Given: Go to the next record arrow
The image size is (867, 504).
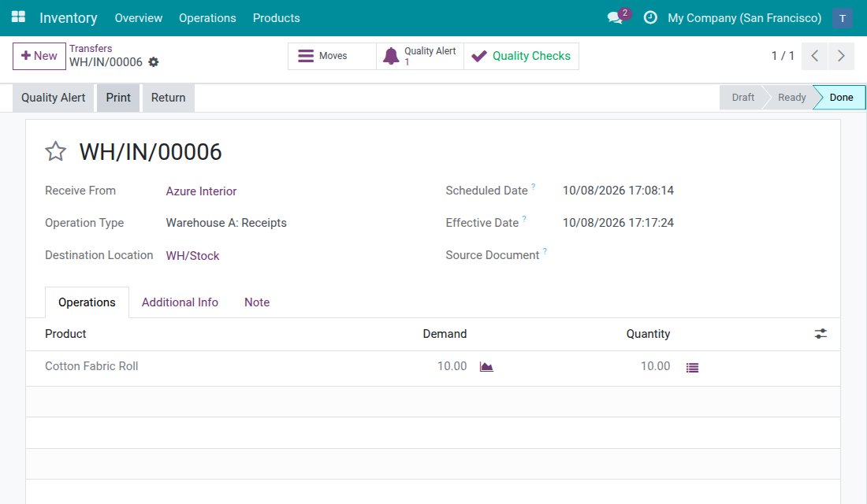Looking at the screenshot, I should point(841,56).
